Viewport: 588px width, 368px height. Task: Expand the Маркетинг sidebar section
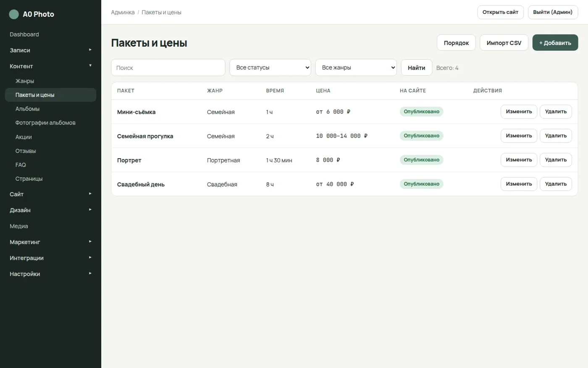[x=50, y=242]
